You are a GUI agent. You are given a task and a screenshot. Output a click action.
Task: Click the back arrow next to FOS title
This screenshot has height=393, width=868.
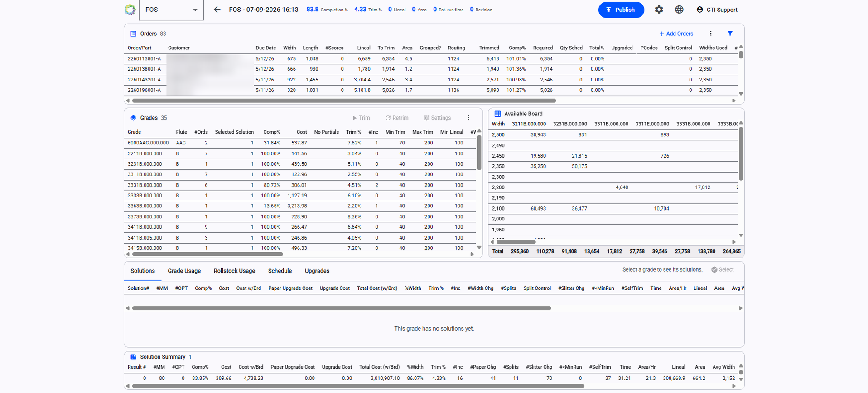coord(217,10)
